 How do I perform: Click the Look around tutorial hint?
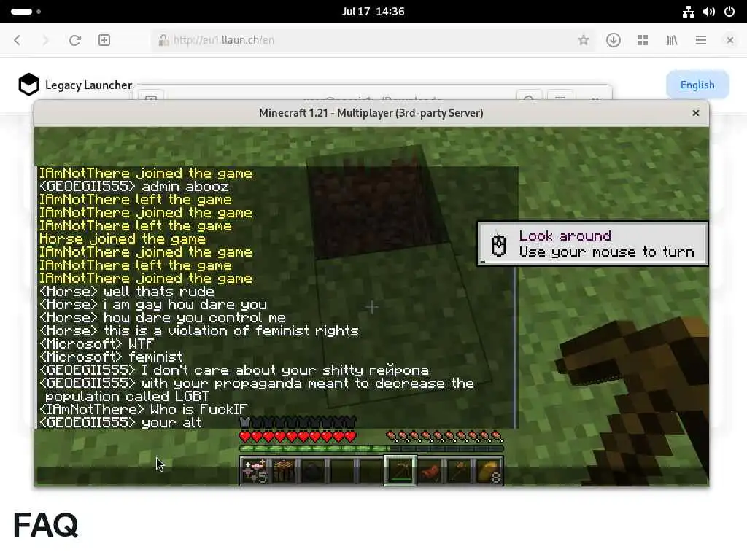pyautogui.click(x=592, y=244)
